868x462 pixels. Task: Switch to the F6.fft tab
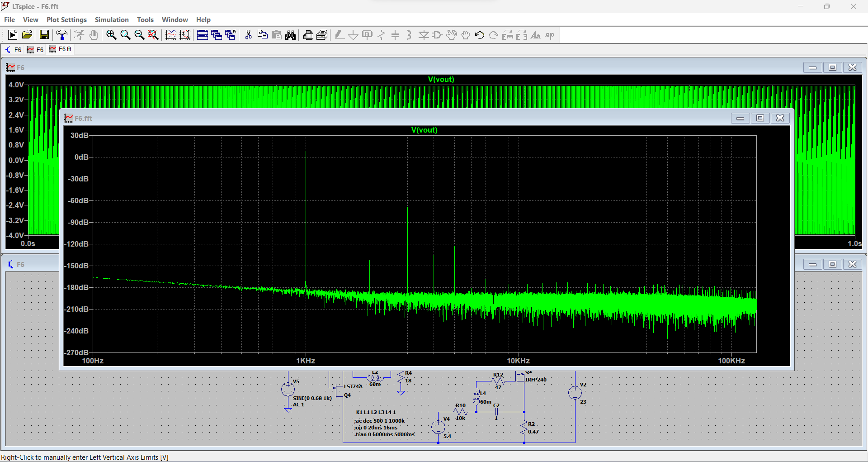click(60, 49)
